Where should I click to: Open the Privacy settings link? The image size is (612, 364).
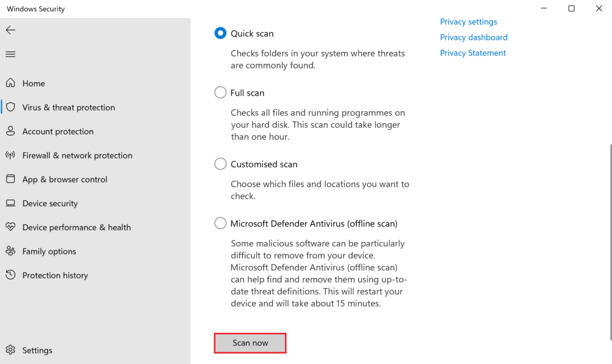click(x=469, y=22)
